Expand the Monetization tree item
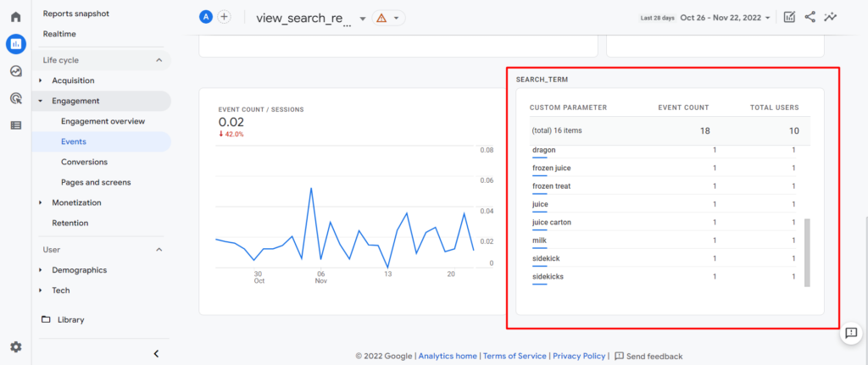The width and height of the screenshot is (868, 365). point(41,203)
